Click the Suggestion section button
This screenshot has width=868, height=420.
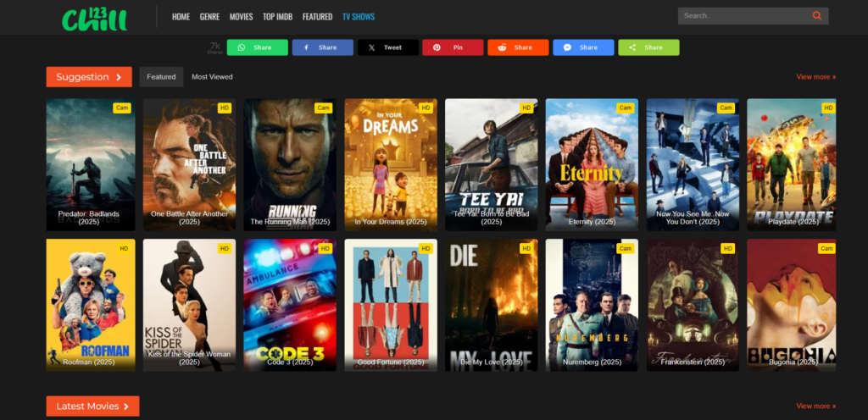pos(89,77)
